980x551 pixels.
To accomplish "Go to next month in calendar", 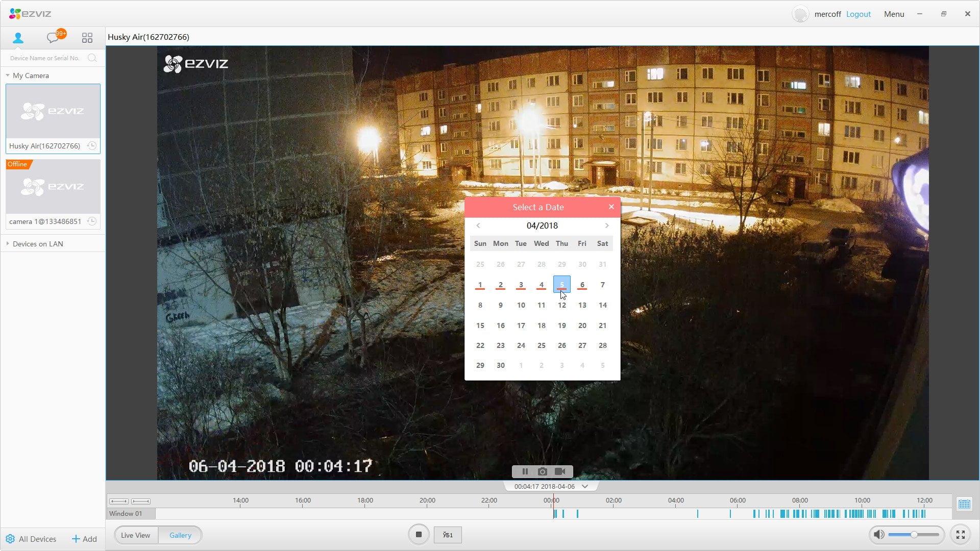I will pos(607,226).
